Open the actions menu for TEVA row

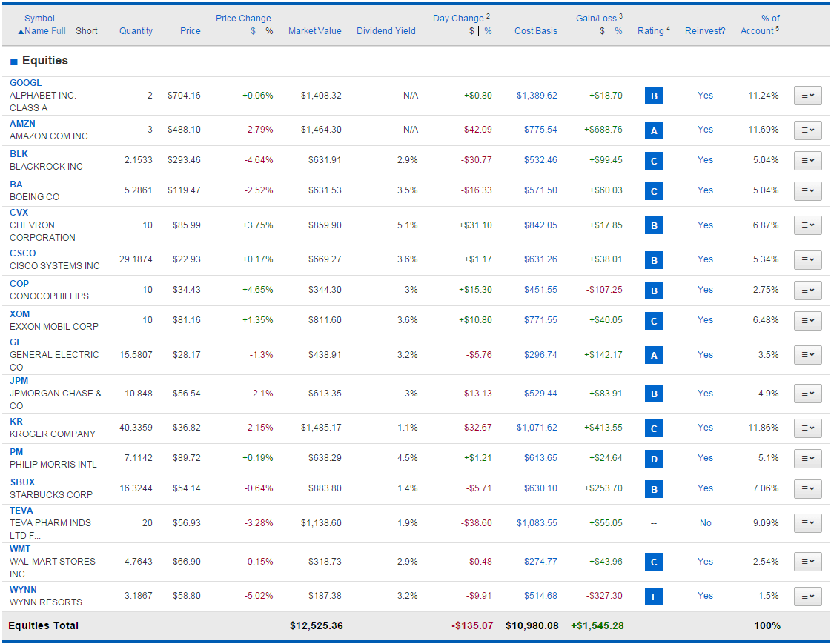[808, 523]
